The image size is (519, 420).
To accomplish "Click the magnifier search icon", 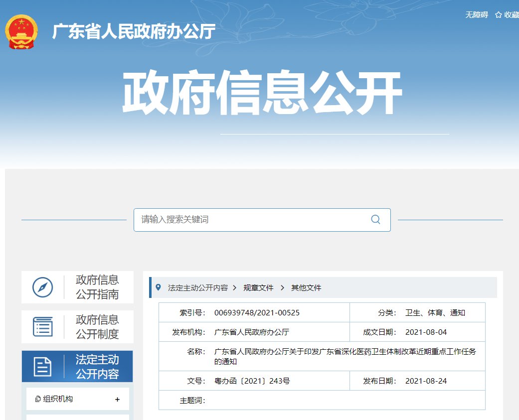I will coord(375,220).
